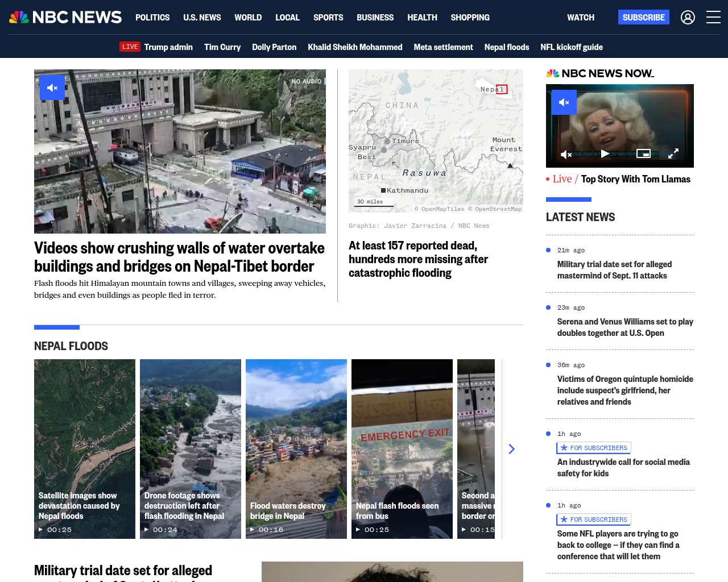Open the Nepal map graphic thumbnail

tap(436, 141)
